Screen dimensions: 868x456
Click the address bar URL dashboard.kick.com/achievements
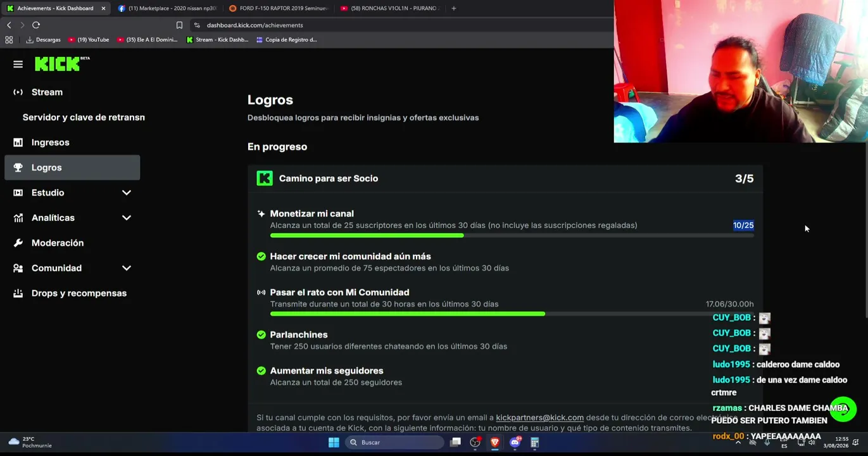coord(255,25)
